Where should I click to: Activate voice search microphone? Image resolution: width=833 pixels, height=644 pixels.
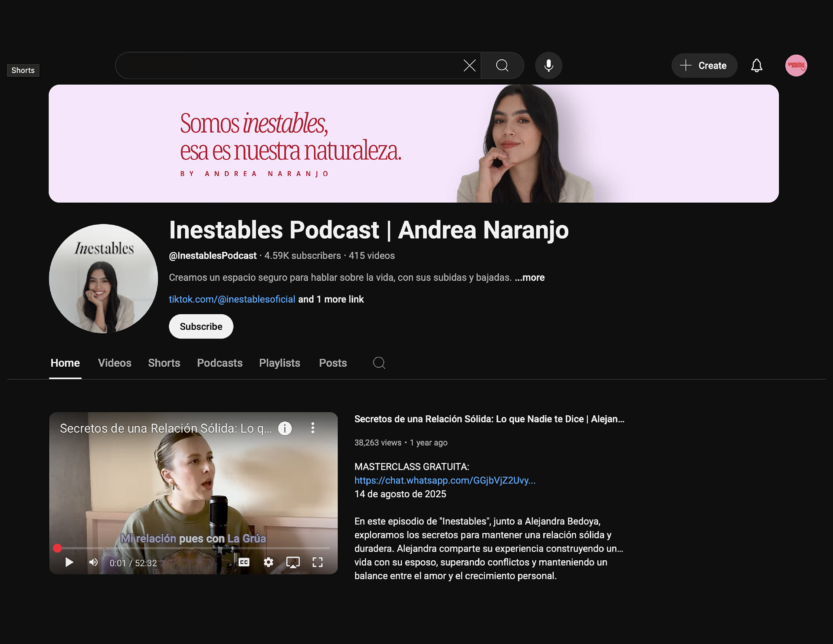tap(548, 66)
